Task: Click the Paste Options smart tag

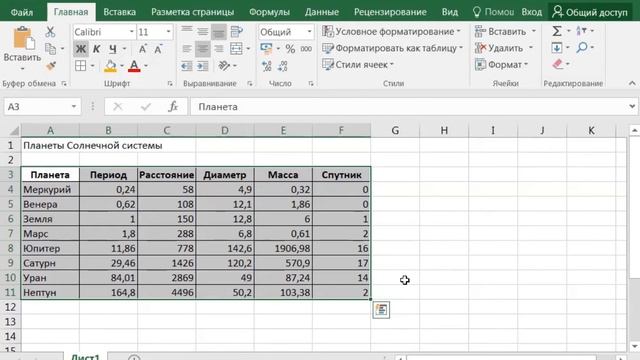Action: pos(381,310)
